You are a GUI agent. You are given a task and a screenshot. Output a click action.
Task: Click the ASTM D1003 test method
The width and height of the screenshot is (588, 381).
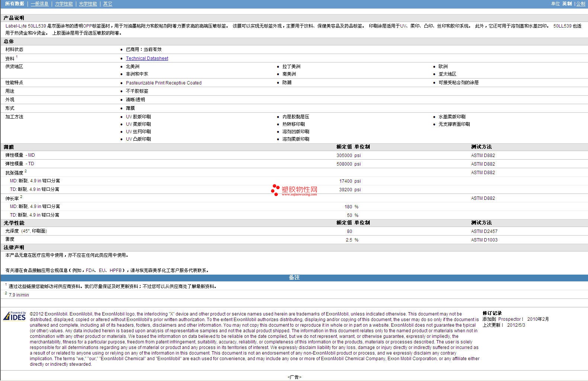tap(484, 240)
